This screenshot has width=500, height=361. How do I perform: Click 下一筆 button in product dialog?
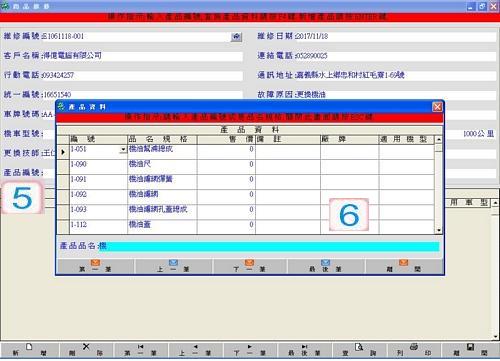249,266
